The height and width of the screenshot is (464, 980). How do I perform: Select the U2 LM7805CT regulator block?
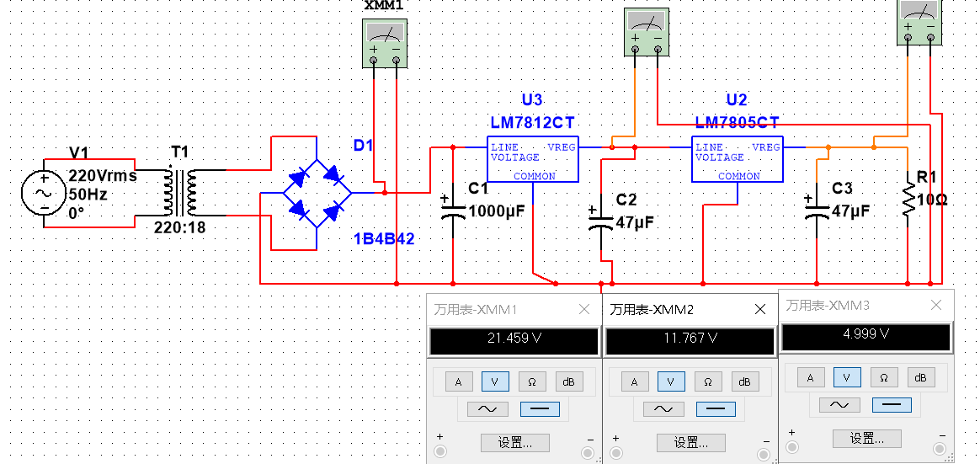[737, 159]
